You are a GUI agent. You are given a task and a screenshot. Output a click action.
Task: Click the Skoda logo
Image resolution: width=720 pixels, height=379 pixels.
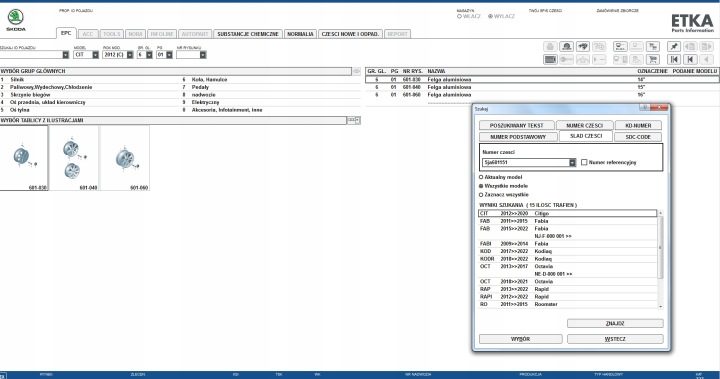point(16,20)
